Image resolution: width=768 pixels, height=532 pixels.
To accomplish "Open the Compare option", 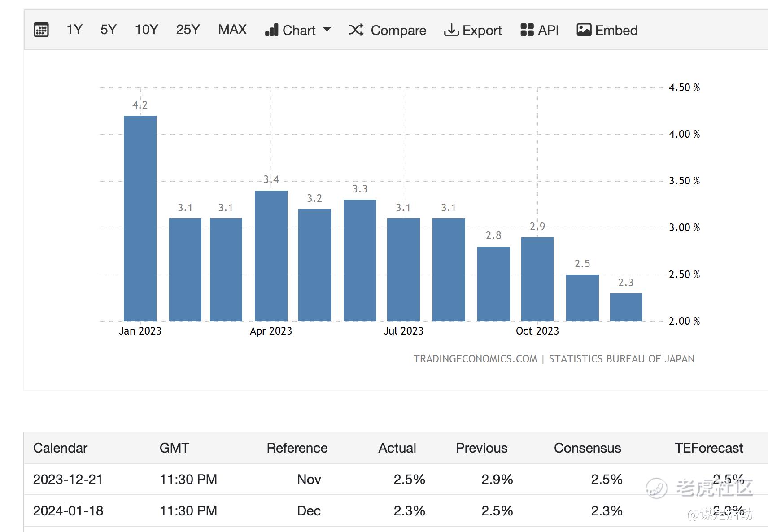I will (x=388, y=30).
